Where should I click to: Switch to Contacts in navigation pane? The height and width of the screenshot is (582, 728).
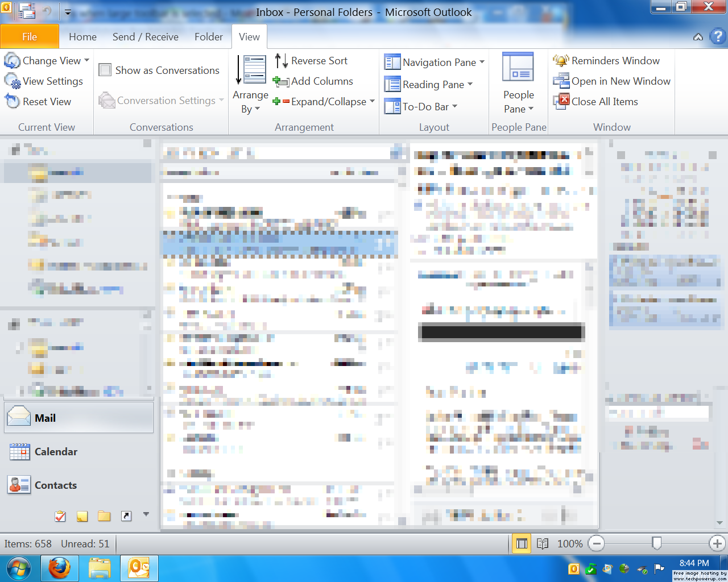[x=79, y=485]
